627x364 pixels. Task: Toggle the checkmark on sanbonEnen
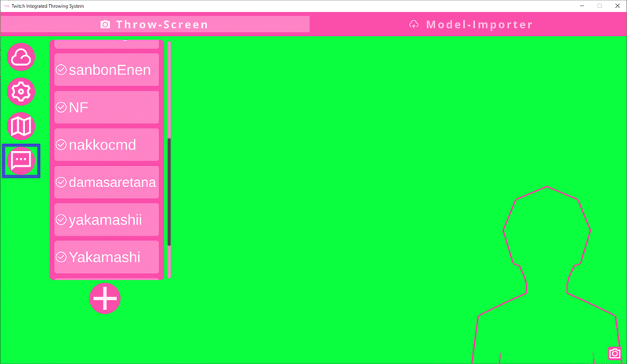click(61, 70)
